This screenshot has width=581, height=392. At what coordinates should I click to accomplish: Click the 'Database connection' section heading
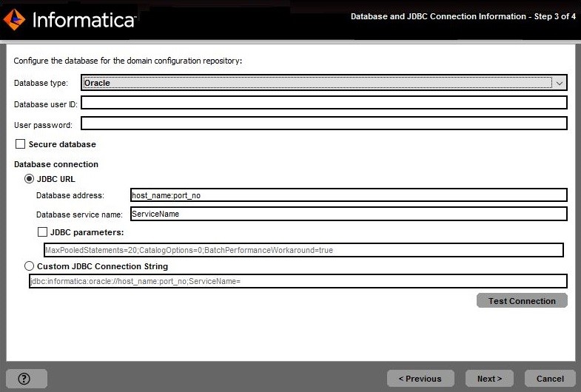tap(56, 164)
